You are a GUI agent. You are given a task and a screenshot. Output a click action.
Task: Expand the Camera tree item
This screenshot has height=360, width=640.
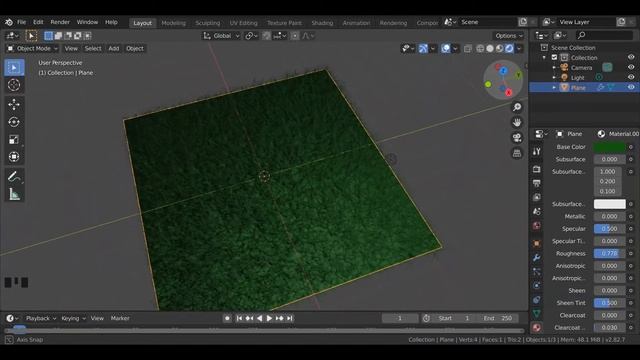pyautogui.click(x=554, y=67)
